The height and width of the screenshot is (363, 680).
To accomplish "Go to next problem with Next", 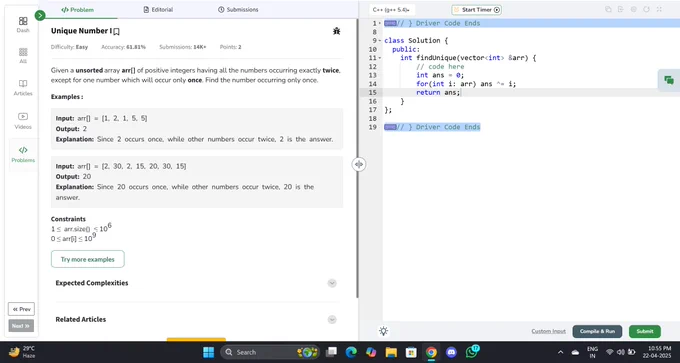I will [x=21, y=326].
